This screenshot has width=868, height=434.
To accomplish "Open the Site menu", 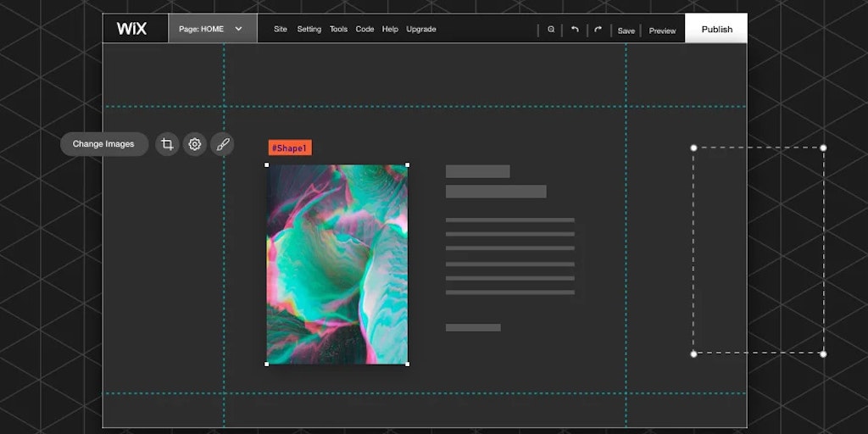I will click(281, 30).
